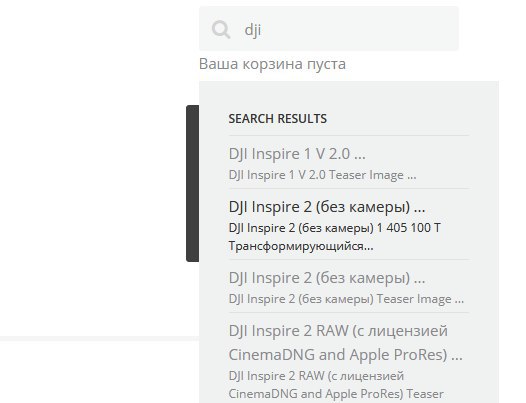Open "DJI Inspire 2 RAW (с лицензией CinemaDNG..." result
Viewport: 526px width, 403px height.
tap(346, 343)
